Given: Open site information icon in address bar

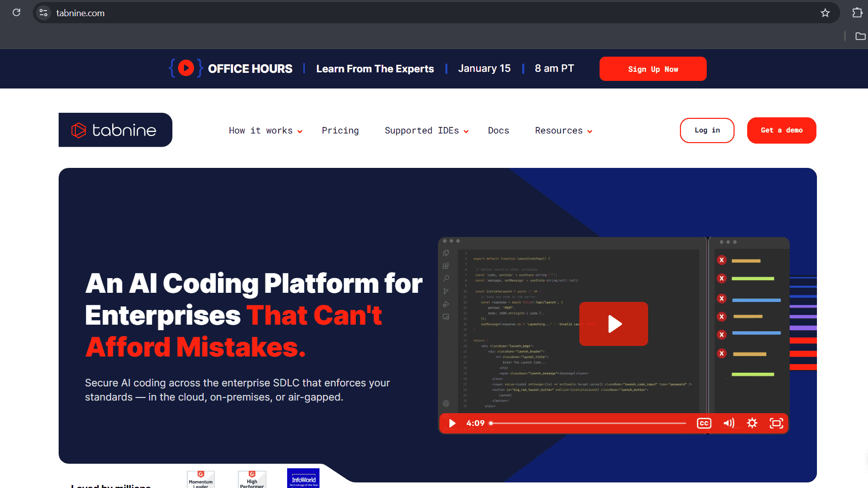Looking at the screenshot, I should (x=43, y=13).
